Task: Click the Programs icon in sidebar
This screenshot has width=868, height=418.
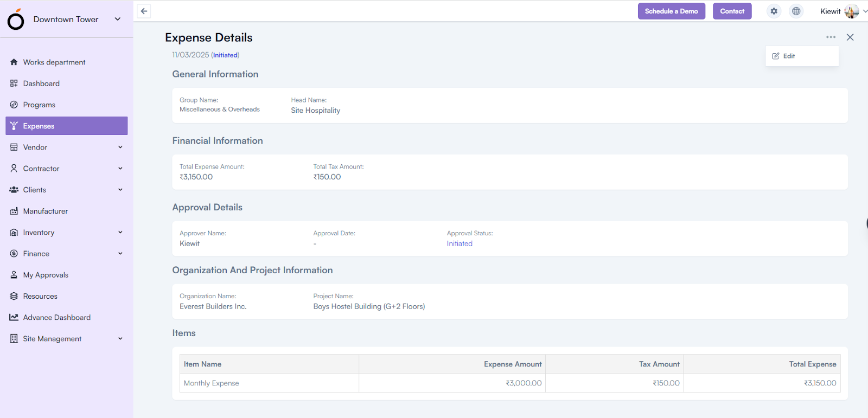Action: pyautogui.click(x=14, y=105)
